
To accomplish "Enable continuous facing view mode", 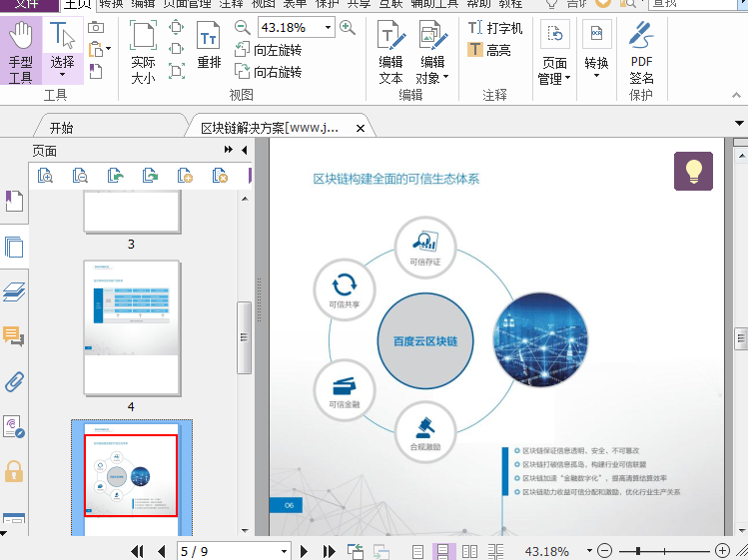I will tap(495, 552).
